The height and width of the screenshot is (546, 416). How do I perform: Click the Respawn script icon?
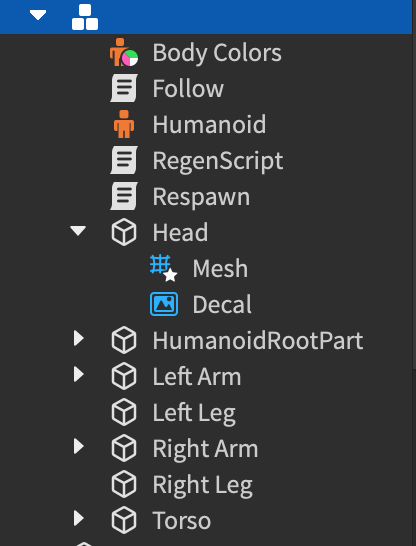click(124, 196)
